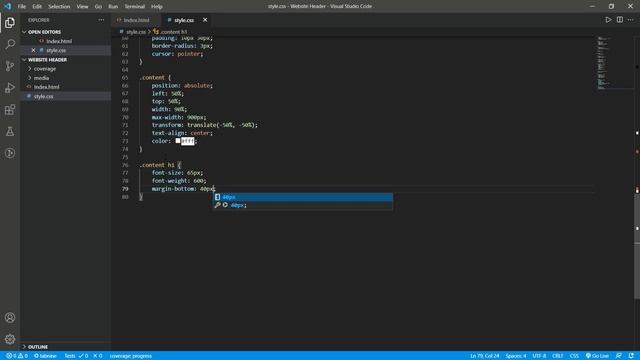Click style.css in the breadcrumb
Screen dimensions: 640x360
[136, 31]
